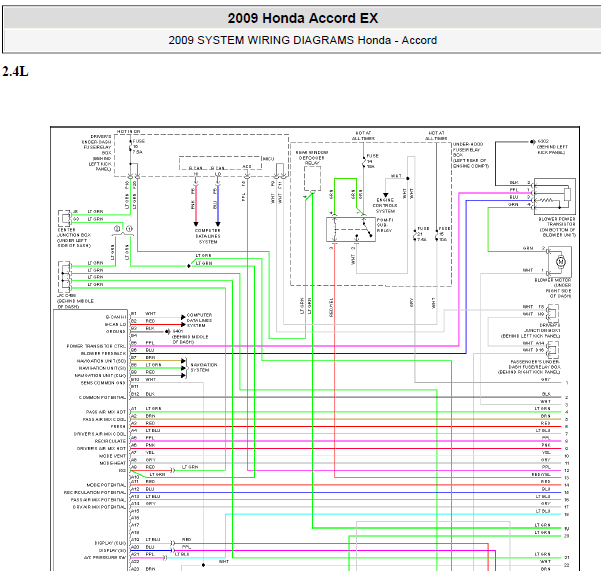
Task: Click the 'PASS AIR MIX POTENTIAL' pin label
Action: 98,499
